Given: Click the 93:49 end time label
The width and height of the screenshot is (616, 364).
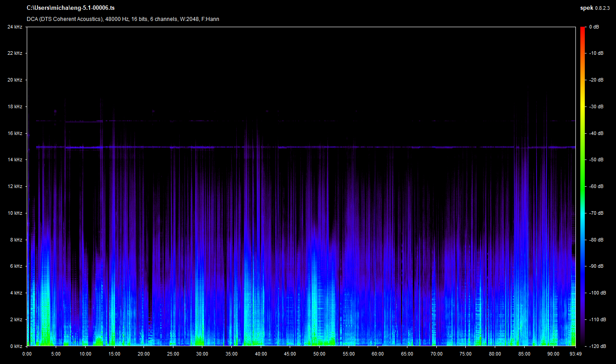Looking at the screenshot, I should 575,354.
